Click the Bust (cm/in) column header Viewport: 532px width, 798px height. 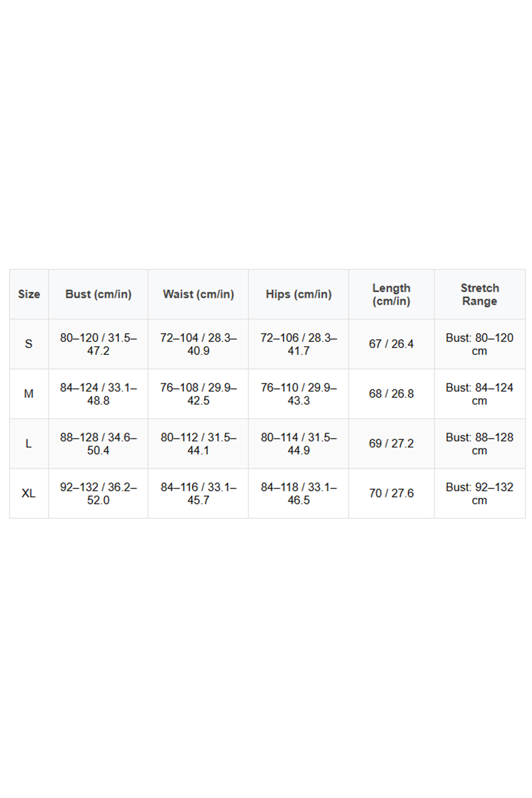coord(98,294)
